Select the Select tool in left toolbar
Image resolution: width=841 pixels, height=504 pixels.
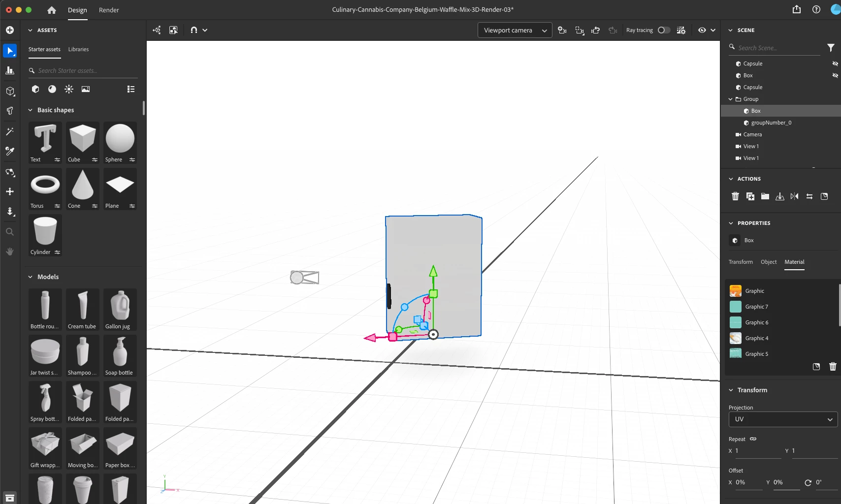pos(10,51)
